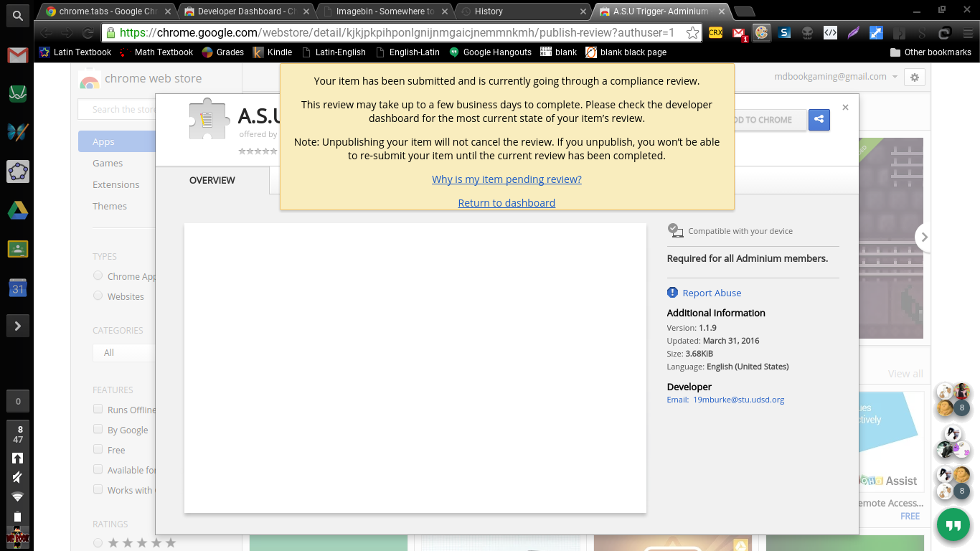Open Google Classroom from the shelf

17,249
